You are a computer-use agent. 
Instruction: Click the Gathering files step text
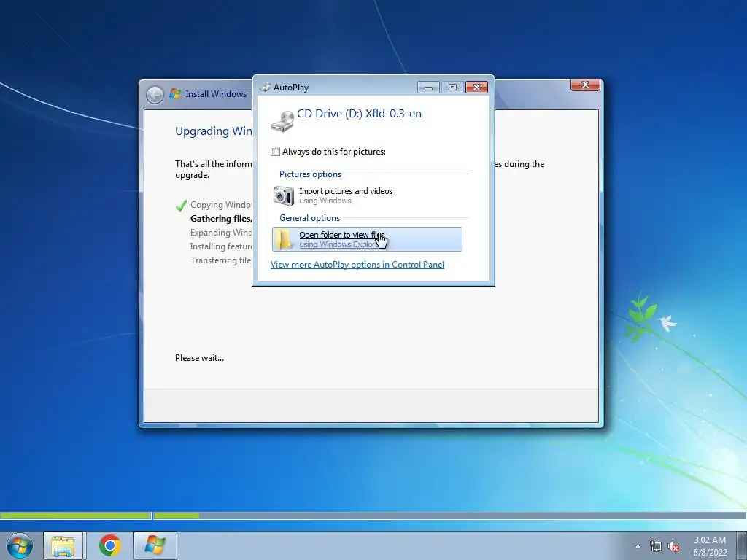(x=221, y=219)
